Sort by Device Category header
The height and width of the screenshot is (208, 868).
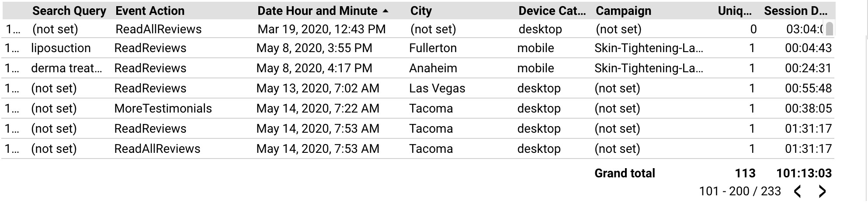[552, 11]
